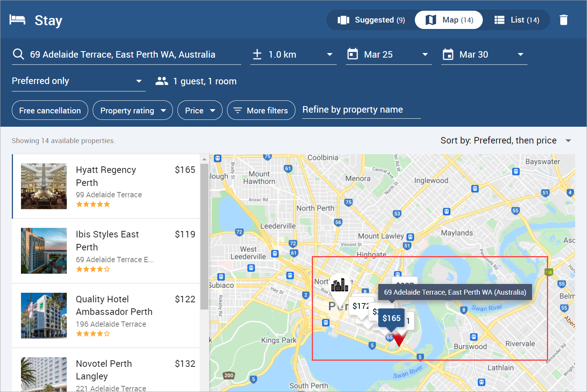Click the calendar icon beside Mar 25

tap(353, 54)
